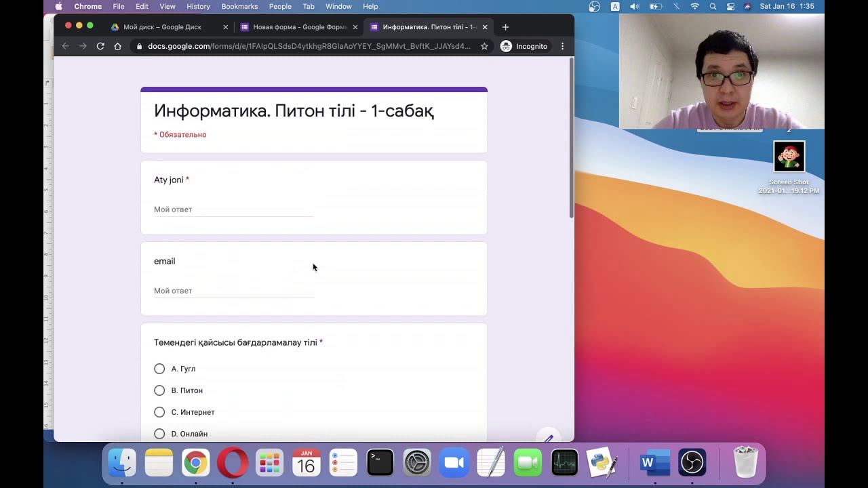Open Wi-Fi status menu
Screen dimensions: 868x488
coord(695,7)
